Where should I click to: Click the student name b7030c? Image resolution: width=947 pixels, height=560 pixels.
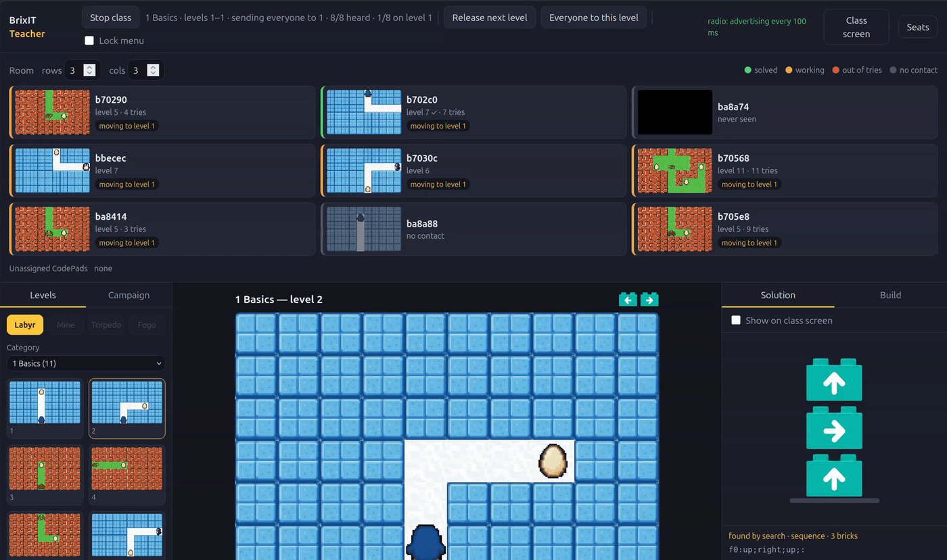tap(422, 158)
